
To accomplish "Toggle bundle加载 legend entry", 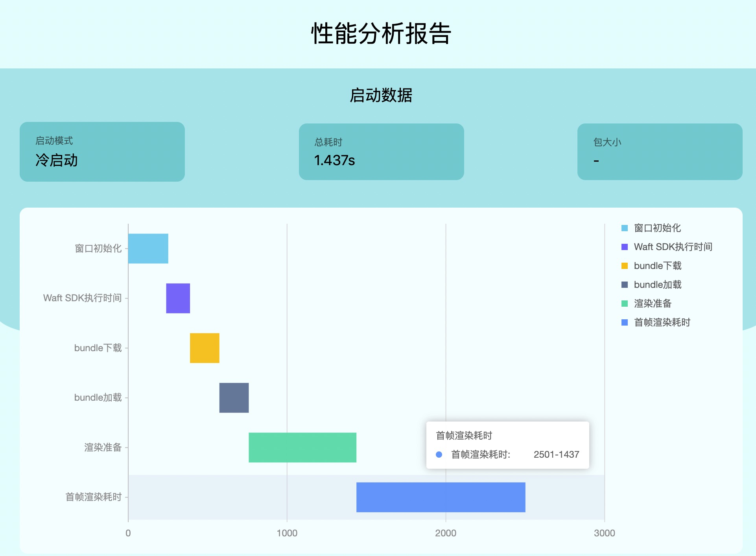I will pos(657,285).
